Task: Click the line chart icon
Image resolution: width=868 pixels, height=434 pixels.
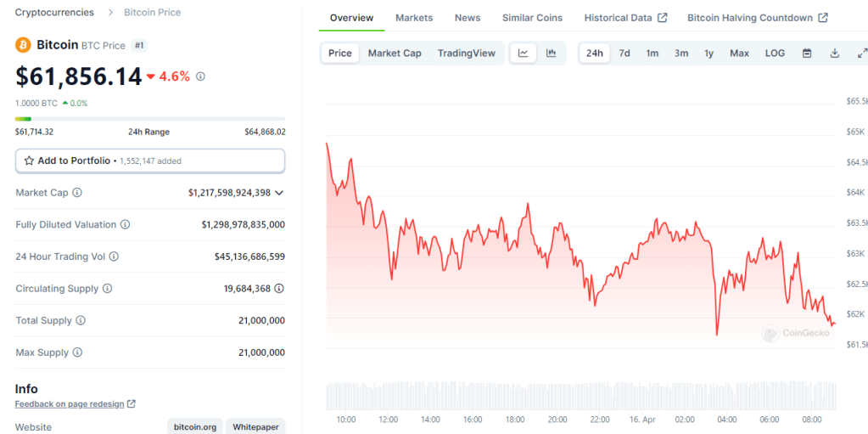Action: (x=524, y=54)
